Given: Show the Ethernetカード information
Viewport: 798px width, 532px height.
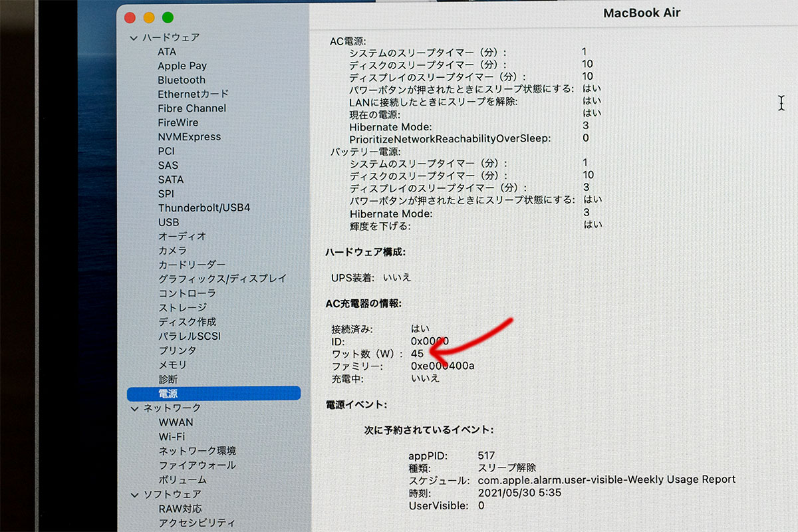Looking at the screenshot, I should (x=193, y=94).
